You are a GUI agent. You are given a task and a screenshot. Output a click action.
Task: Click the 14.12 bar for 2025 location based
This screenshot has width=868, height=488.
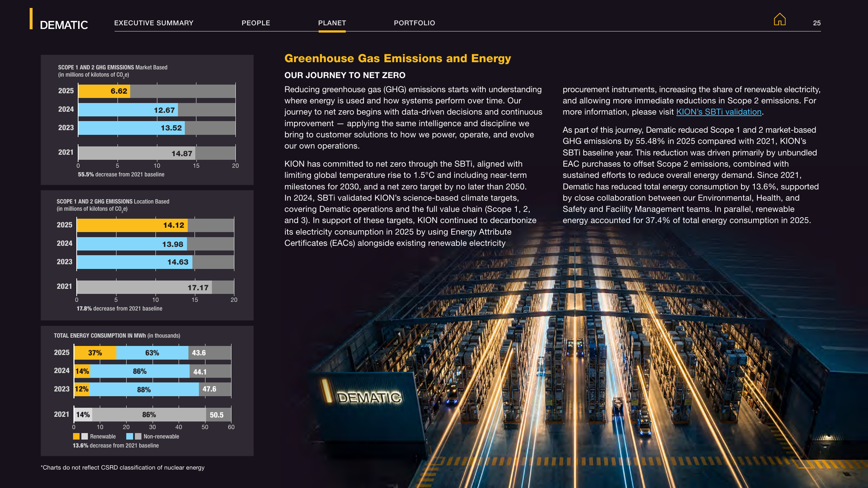(132, 225)
